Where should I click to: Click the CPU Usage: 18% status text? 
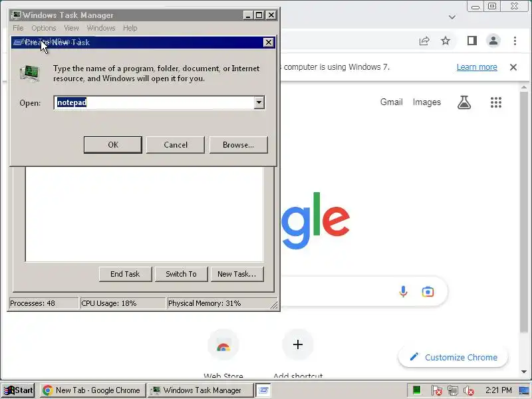click(x=109, y=303)
